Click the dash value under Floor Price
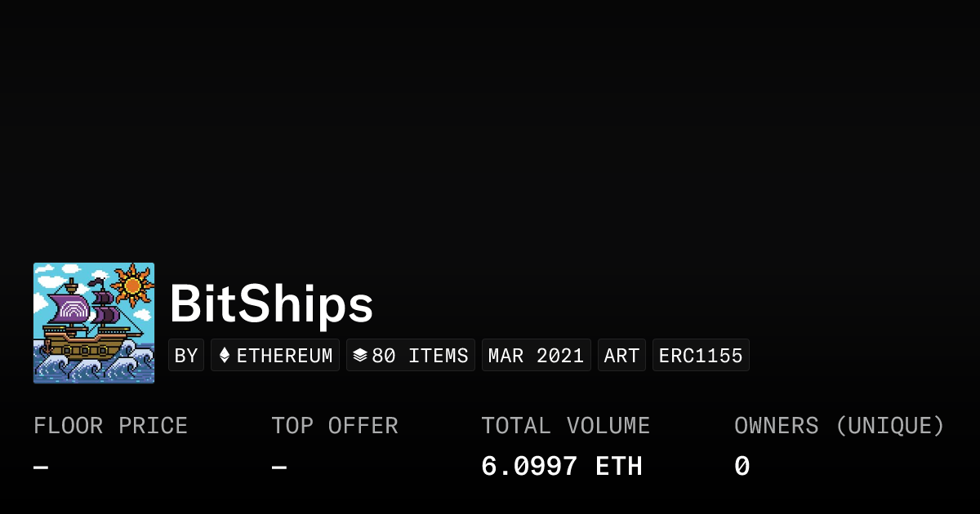Image resolution: width=980 pixels, height=514 pixels. pyautogui.click(x=41, y=467)
